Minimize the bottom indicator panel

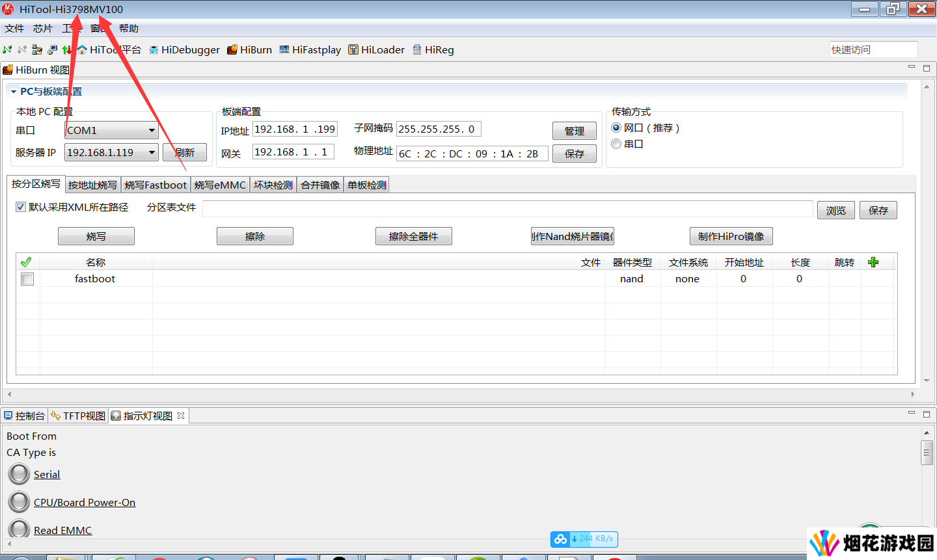tap(912, 413)
